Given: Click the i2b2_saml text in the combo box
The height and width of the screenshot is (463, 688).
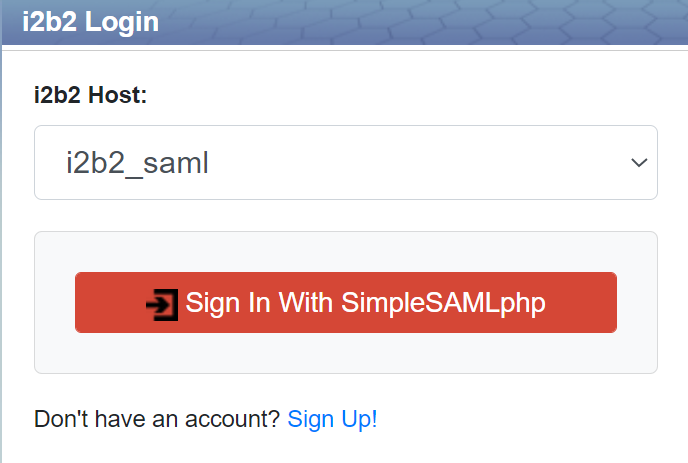Looking at the screenshot, I should 137,163.
